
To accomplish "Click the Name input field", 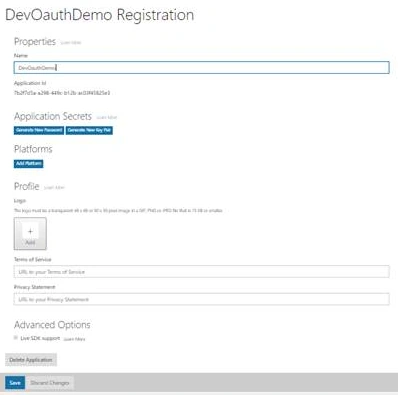I will click(201, 68).
